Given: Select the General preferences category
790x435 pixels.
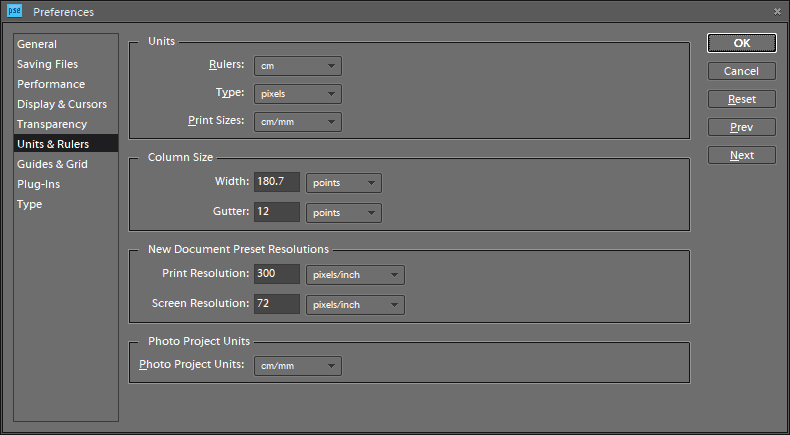Looking at the screenshot, I should [x=37, y=44].
